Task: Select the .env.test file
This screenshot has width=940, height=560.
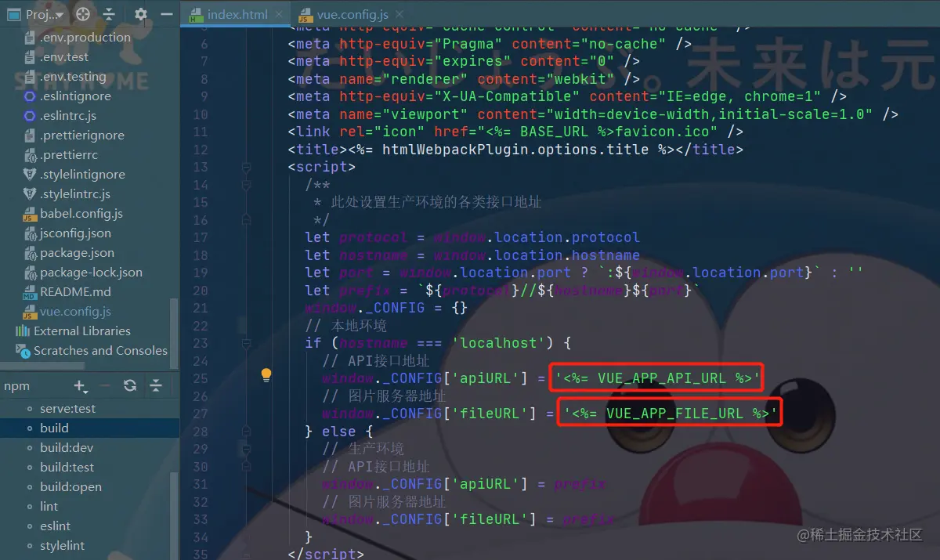Action: 64,57
